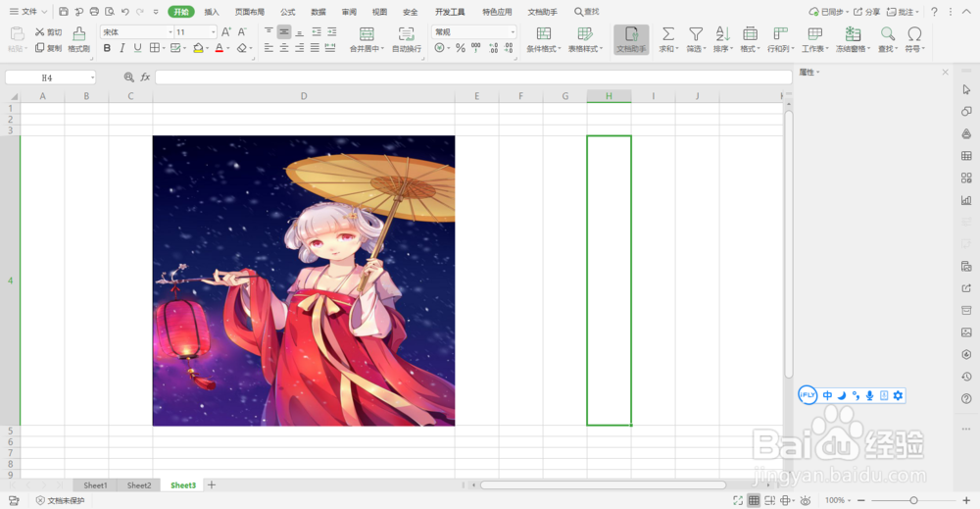Cut selection with 剪切

click(x=49, y=32)
